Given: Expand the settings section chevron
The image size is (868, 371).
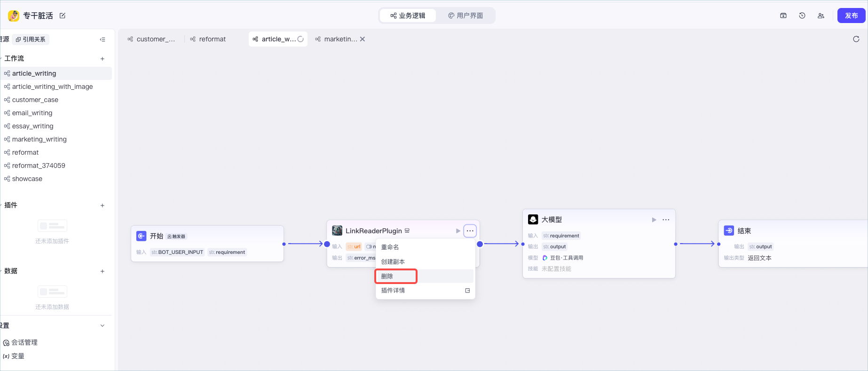Looking at the screenshot, I should [103, 325].
